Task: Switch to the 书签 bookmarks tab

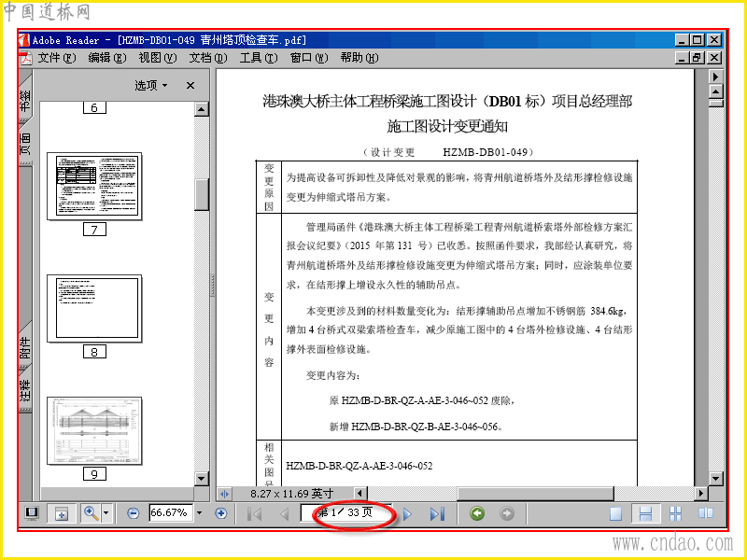Action: [25, 98]
